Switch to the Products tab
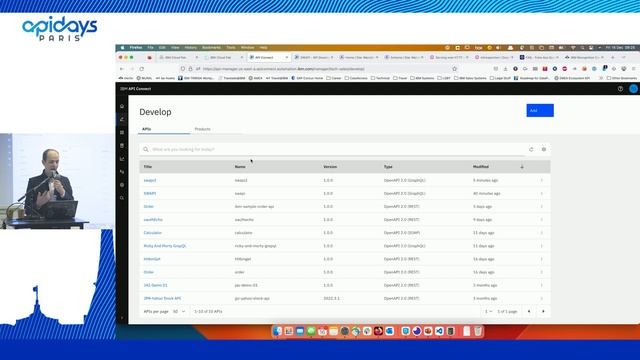The width and height of the screenshot is (640, 360). click(202, 129)
